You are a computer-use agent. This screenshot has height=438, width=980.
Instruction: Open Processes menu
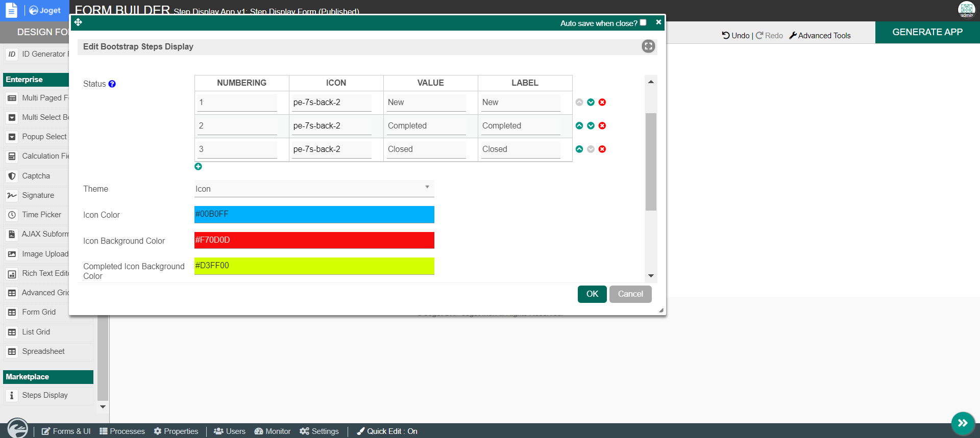[122, 431]
